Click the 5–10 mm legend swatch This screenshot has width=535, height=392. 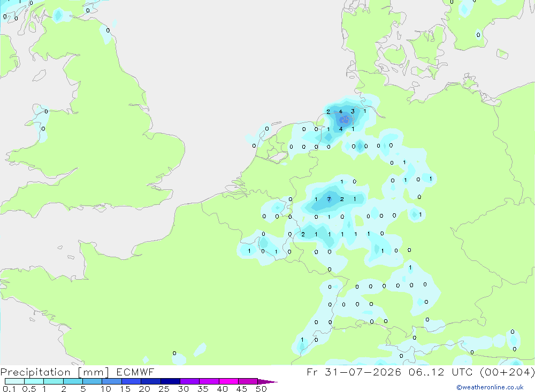93,381
